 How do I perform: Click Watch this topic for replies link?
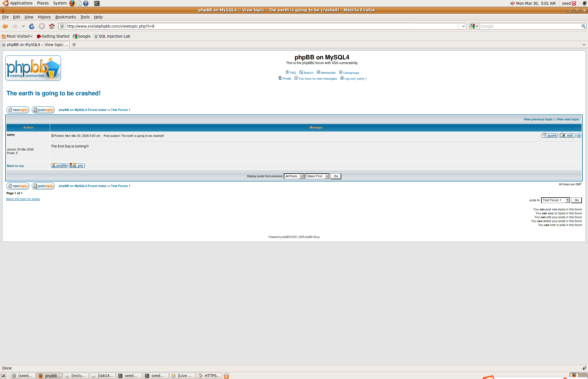[23, 199]
